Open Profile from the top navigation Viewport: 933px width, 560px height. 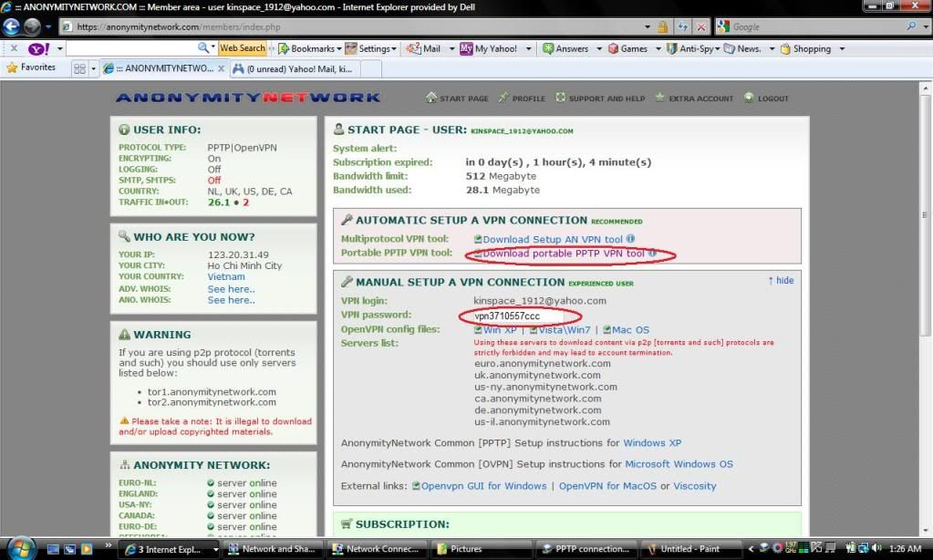[x=522, y=99]
